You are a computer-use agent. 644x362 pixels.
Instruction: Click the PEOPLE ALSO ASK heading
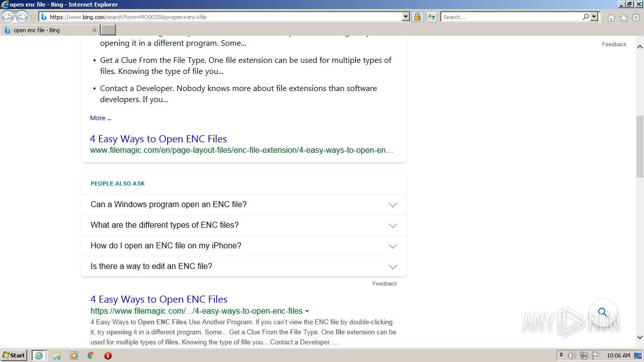[118, 184]
